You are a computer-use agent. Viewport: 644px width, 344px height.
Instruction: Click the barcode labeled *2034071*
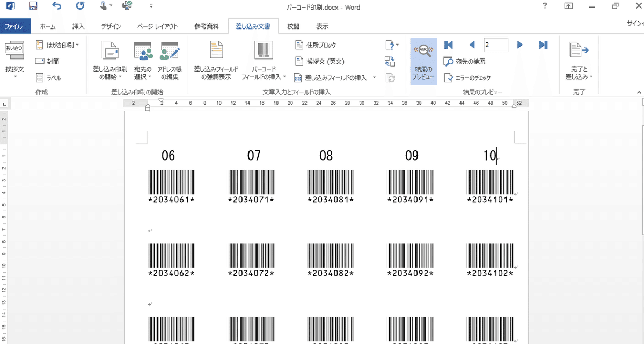coord(251,182)
